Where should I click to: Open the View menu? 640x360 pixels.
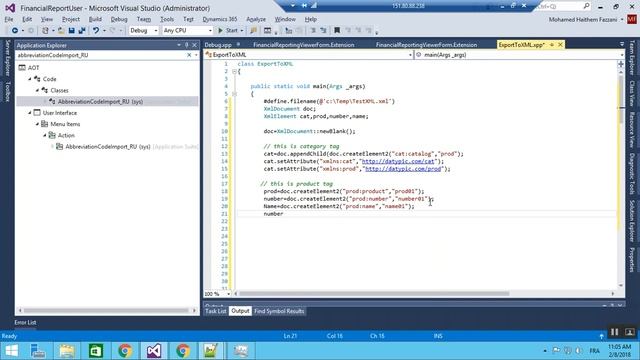coord(47,19)
